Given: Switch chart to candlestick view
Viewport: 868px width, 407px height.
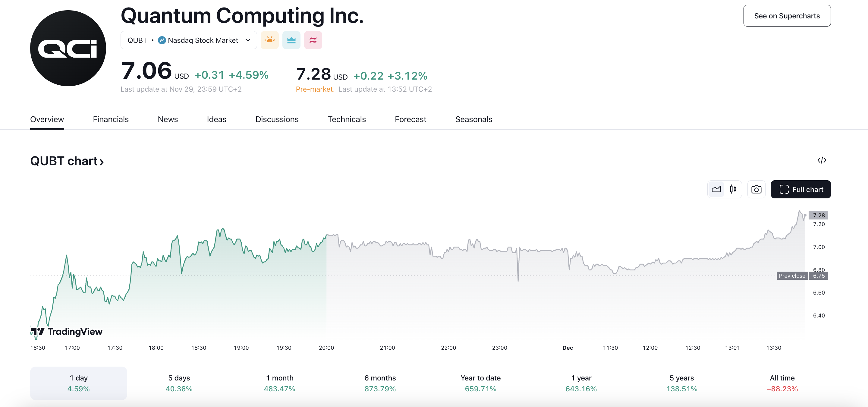Looking at the screenshot, I should tap(733, 189).
